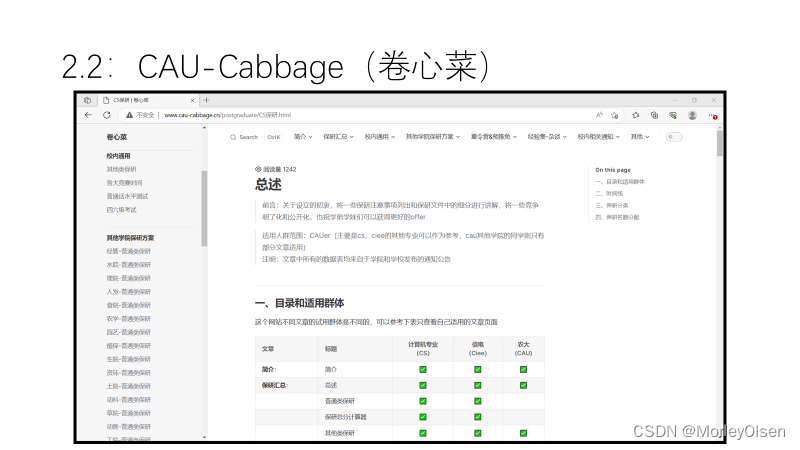Viewport: 800px width, 450px height.
Task: Click CS checkbox in 简介 row
Action: [x=423, y=369]
